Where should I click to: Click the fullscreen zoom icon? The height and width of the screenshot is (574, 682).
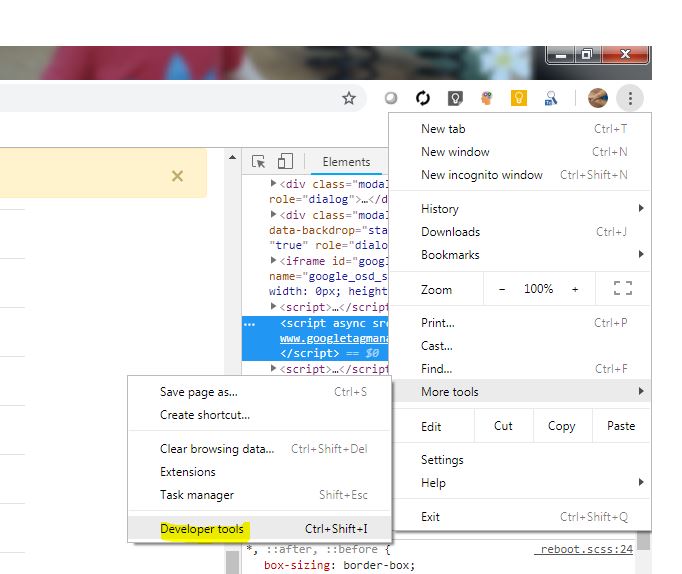coord(622,288)
